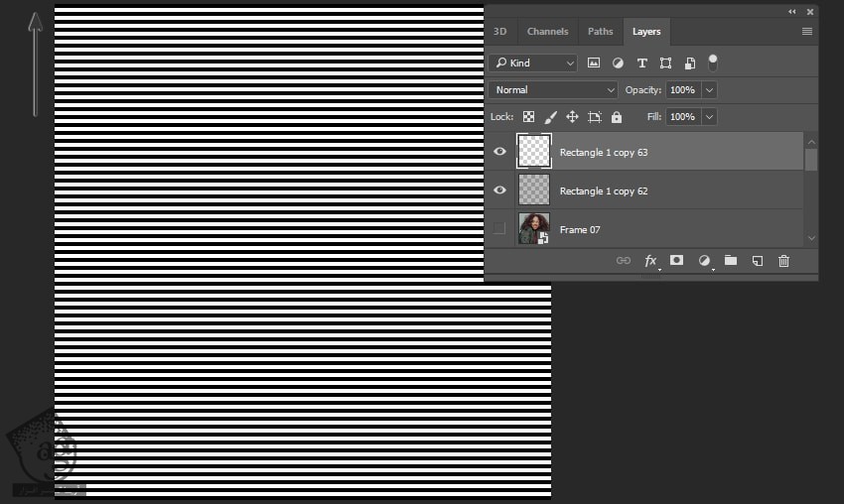Switch to the Channels tab
Viewport: 844px width, 504px height.
pos(547,32)
